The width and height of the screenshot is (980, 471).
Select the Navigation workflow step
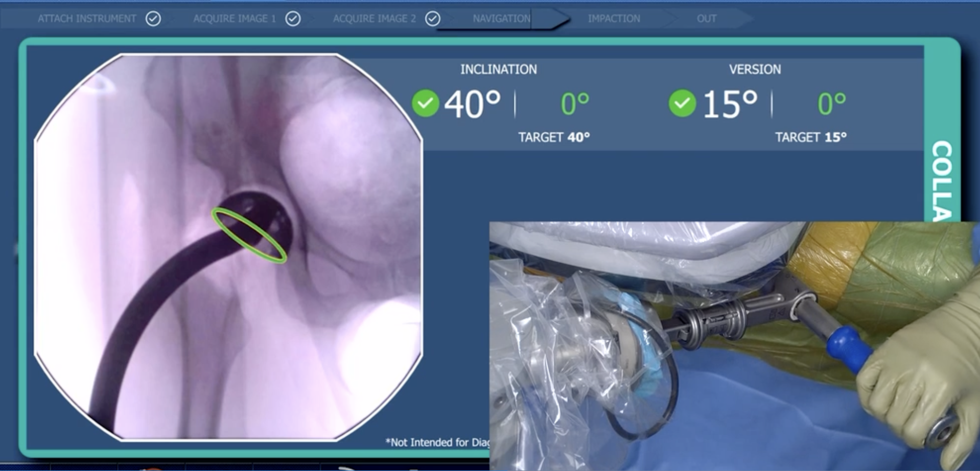[x=501, y=19]
